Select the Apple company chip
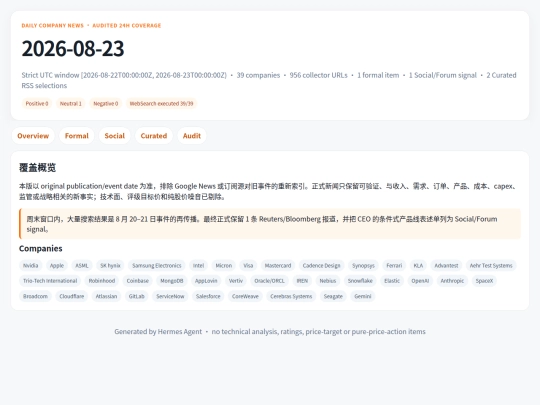540x405 pixels. (x=57, y=266)
